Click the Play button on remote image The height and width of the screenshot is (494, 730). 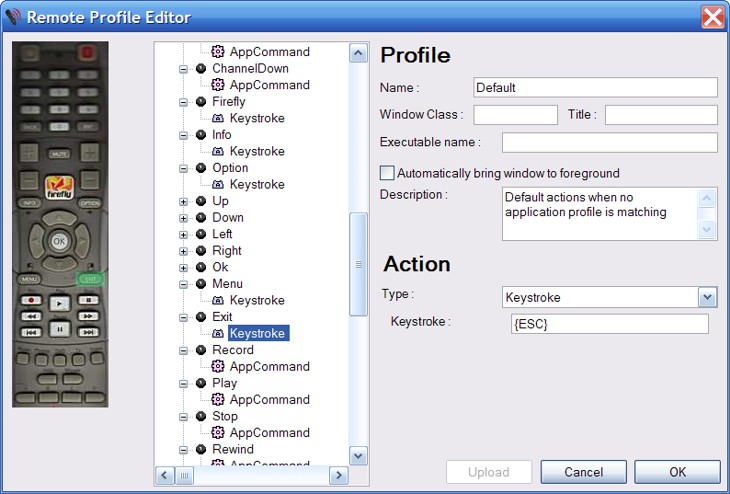click(x=59, y=301)
